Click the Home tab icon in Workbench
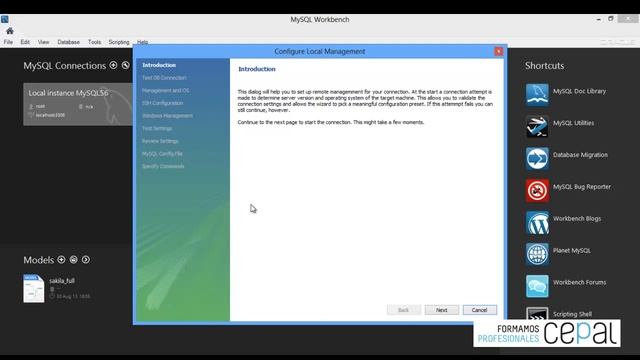 tap(10, 31)
